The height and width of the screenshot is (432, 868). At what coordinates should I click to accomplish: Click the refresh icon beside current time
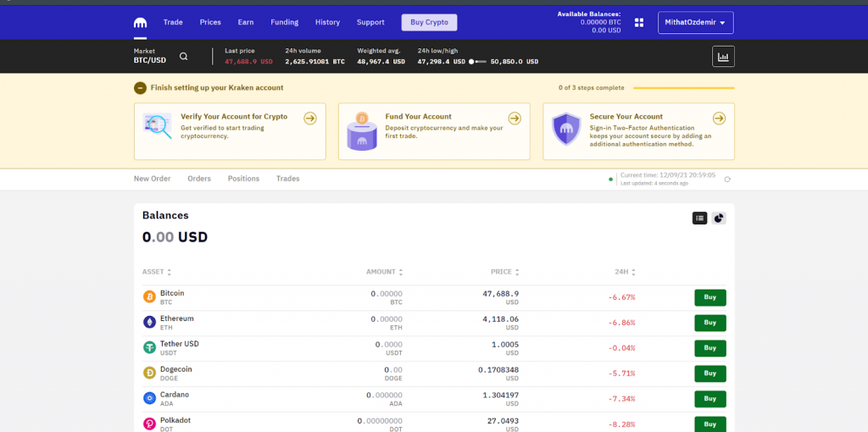pos(727,180)
